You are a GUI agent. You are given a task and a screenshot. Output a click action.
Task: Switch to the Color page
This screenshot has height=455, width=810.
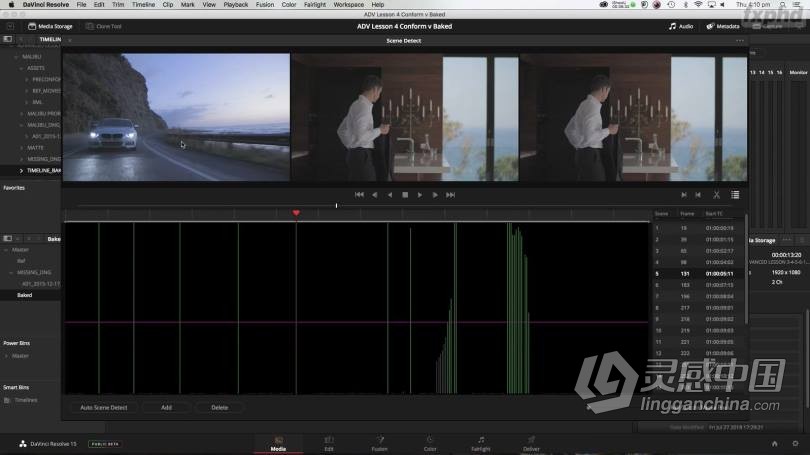pyautogui.click(x=429, y=443)
